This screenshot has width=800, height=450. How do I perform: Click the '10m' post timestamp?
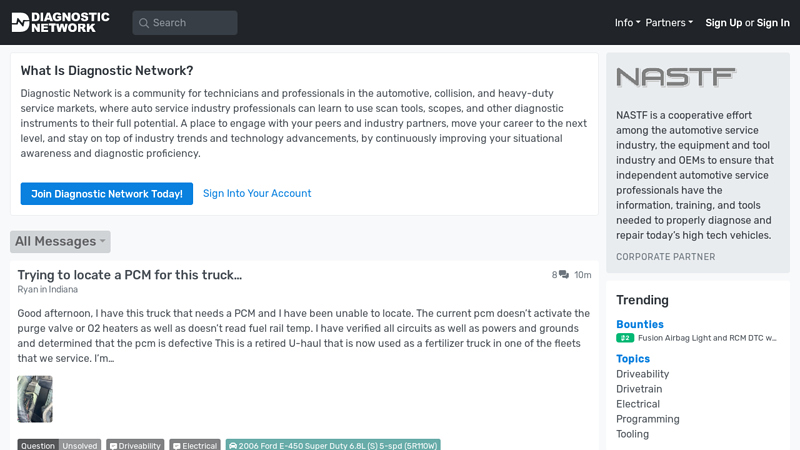[x=583, y=275]
